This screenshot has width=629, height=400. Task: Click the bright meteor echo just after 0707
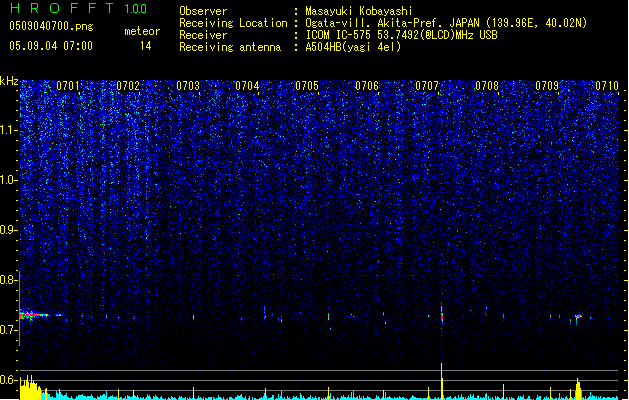tap(442, 316)
